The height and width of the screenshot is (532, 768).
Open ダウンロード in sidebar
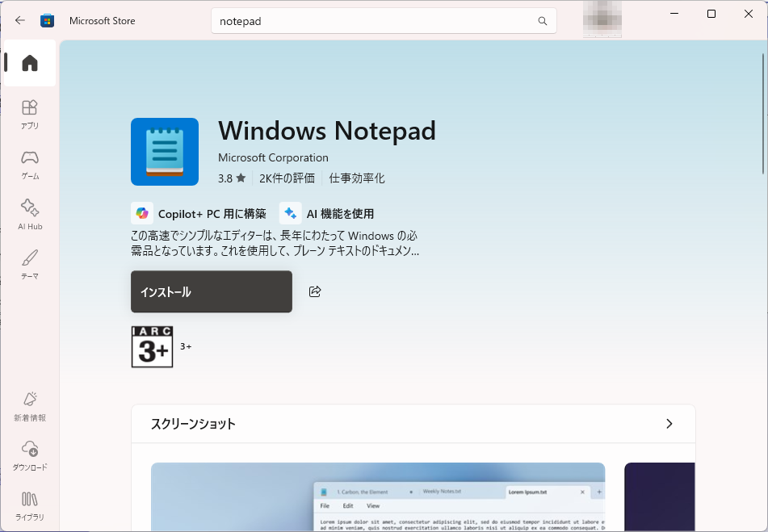30,455
